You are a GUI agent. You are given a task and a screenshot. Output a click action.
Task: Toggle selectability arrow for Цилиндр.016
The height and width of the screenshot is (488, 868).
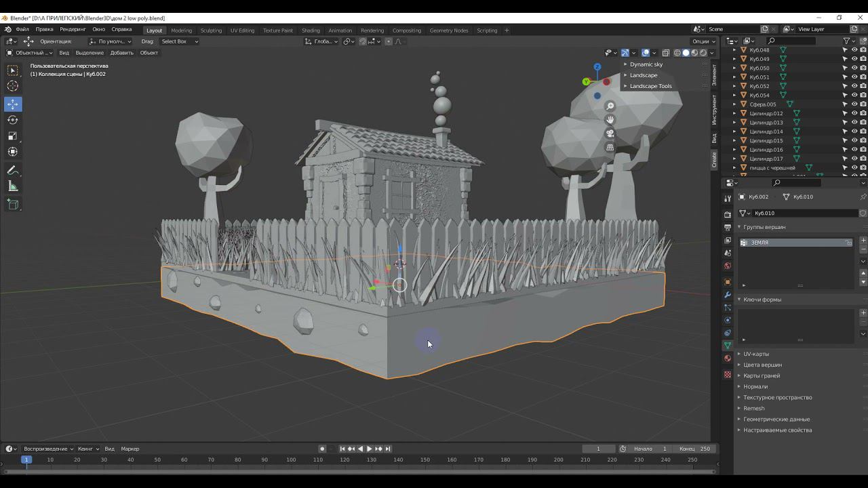pyautogui.click(x=846, y=150)
